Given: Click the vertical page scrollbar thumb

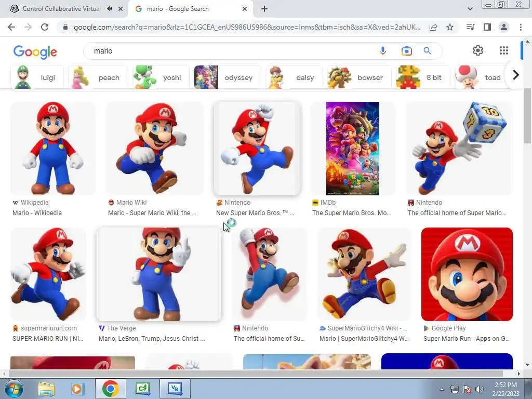Looking at the screenshot, I should (x=527, y=115).
